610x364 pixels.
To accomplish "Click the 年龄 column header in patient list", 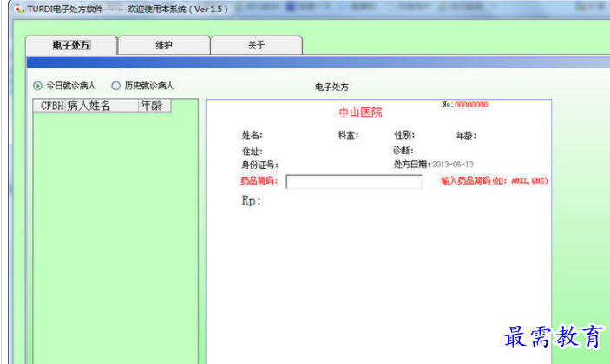I will click(x=154, y=106).
